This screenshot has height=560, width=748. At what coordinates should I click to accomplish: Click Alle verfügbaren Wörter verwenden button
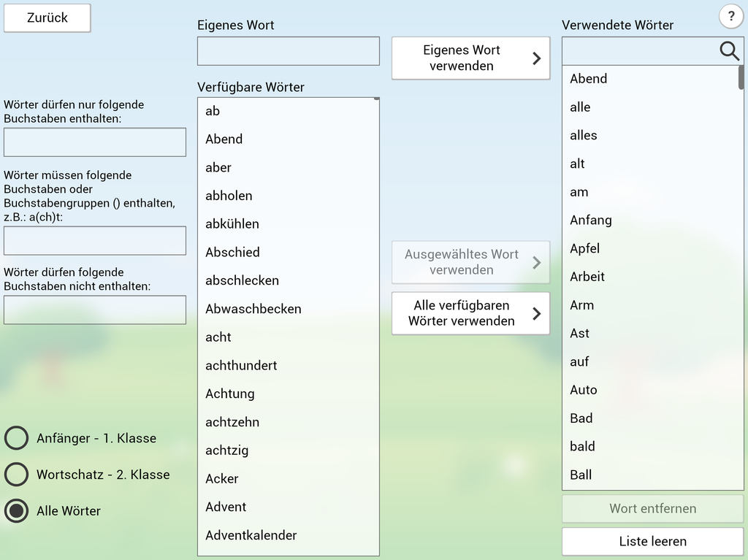click(470, 313)
